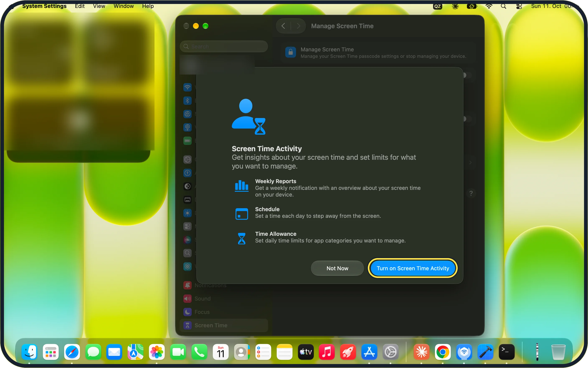Open Launchpad in the Dock
Screen dimensions: 588x368
click(x=51, y=352)
